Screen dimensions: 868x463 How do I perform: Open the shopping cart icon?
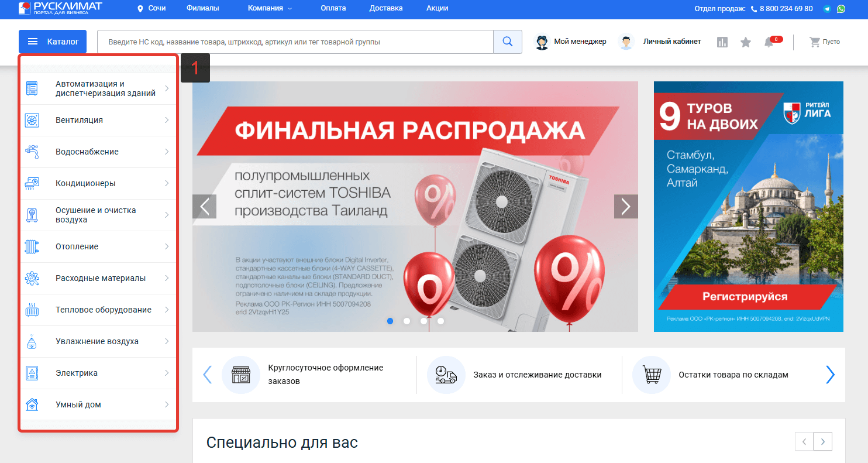[x=814, y=42]
